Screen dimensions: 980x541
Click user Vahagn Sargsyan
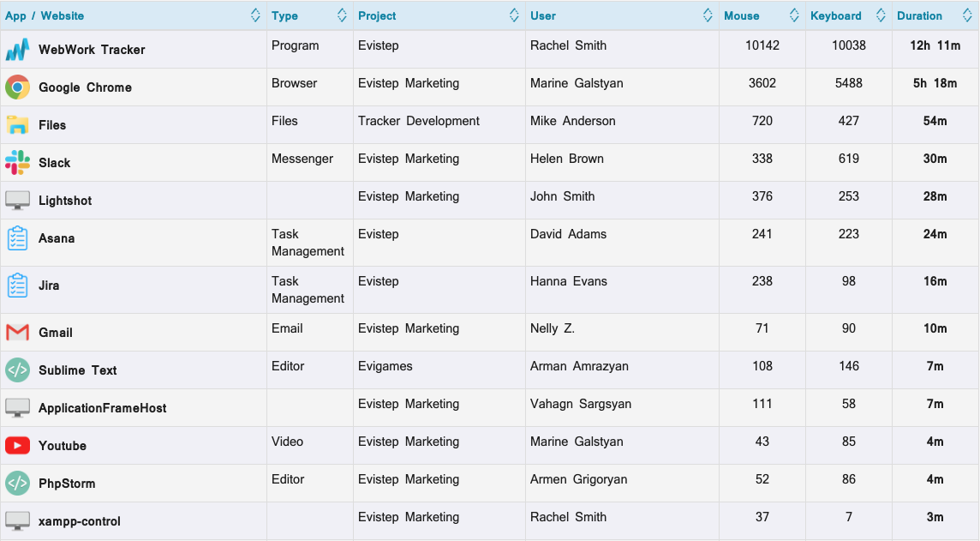point(581,404)
